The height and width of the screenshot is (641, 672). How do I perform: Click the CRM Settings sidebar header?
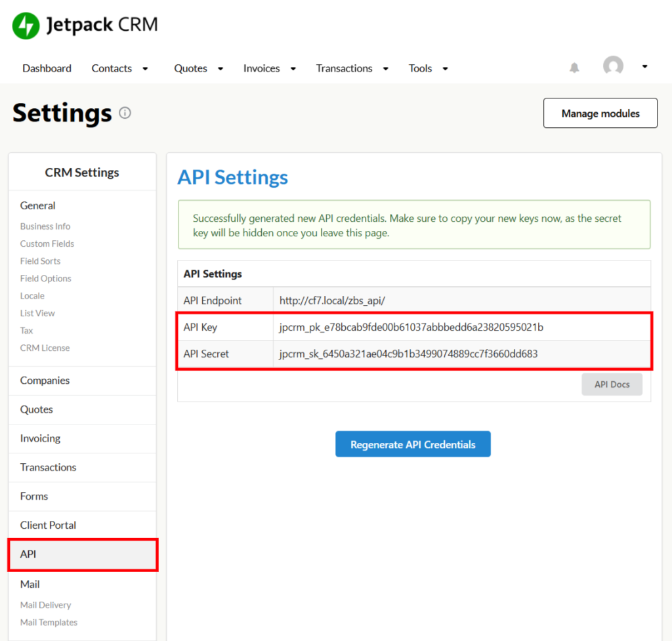[x=82, y=173]
